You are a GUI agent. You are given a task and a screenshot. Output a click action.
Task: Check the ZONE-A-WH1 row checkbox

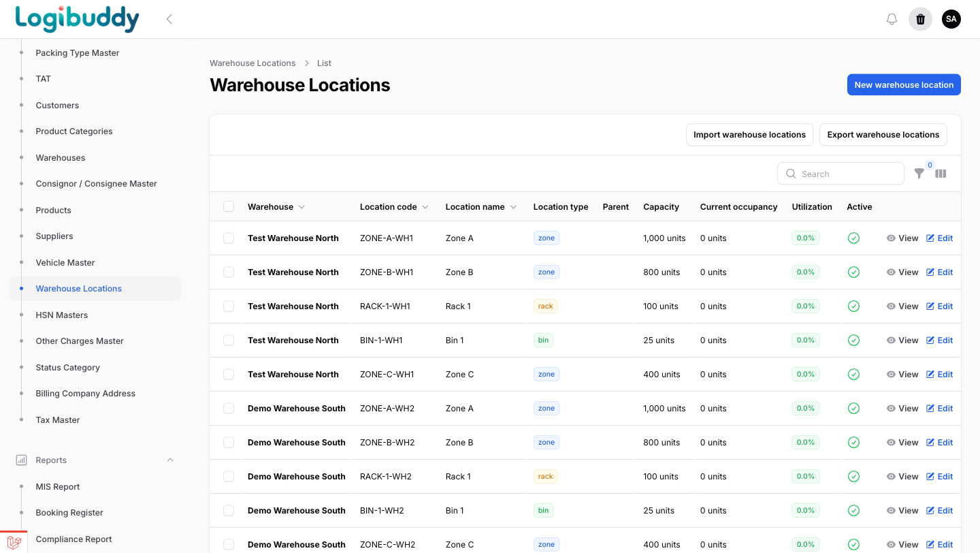(x=229, y=238)
